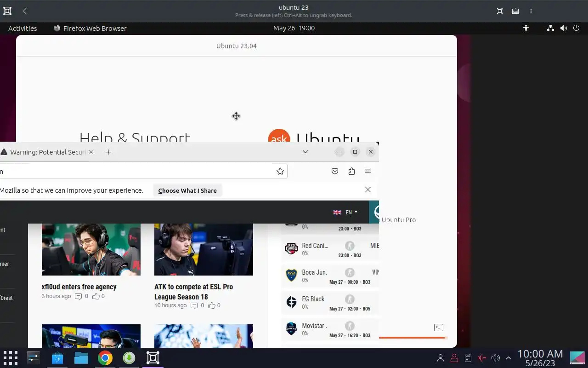Click the white user icon in system tray
This screenshot has height=368, width=588.
click(x=441, y=358)
